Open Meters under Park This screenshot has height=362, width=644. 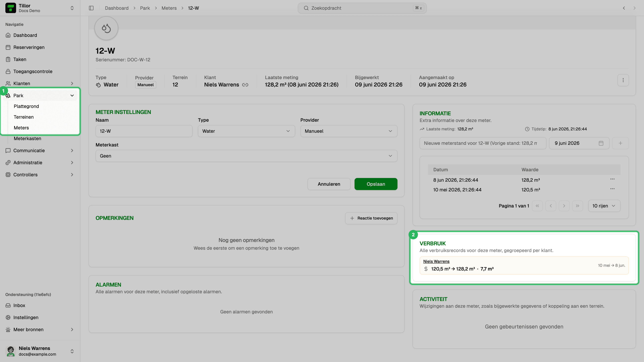click(21, 128)
